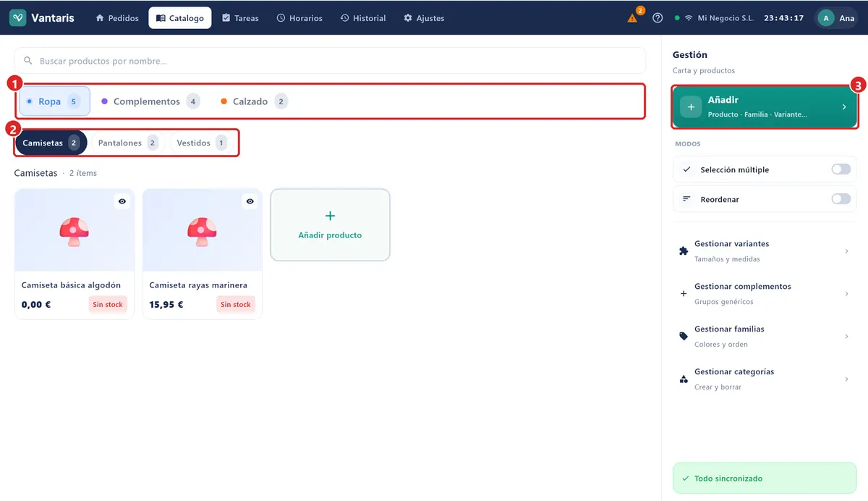Focus the product search field
The width and height of the screenshot is (868, 501).
pyautogui.click(x=330, y=61)
